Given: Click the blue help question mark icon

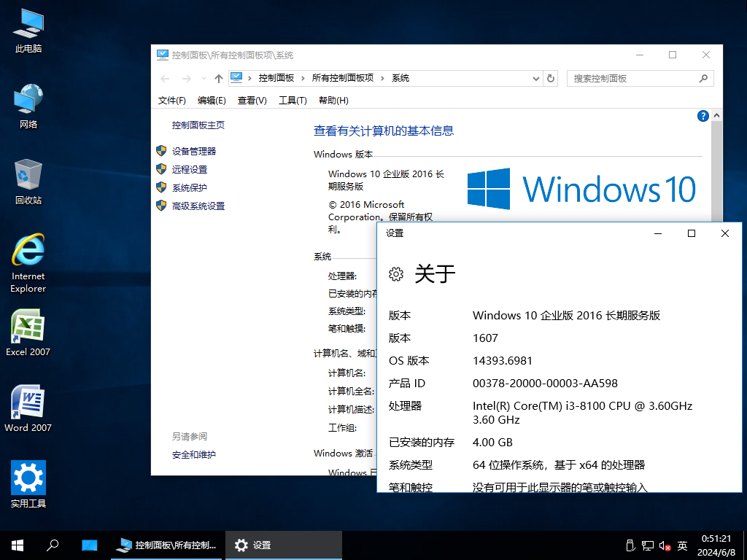Looking at the screenshot, I should [703, 116].
